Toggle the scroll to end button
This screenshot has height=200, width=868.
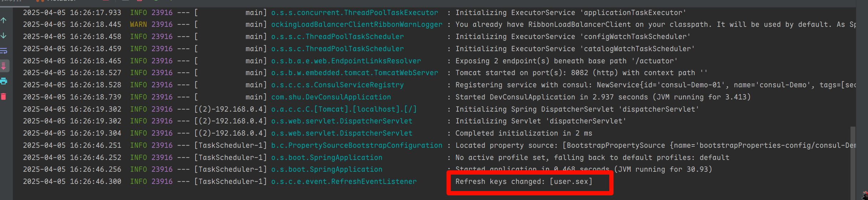[4, 66]
